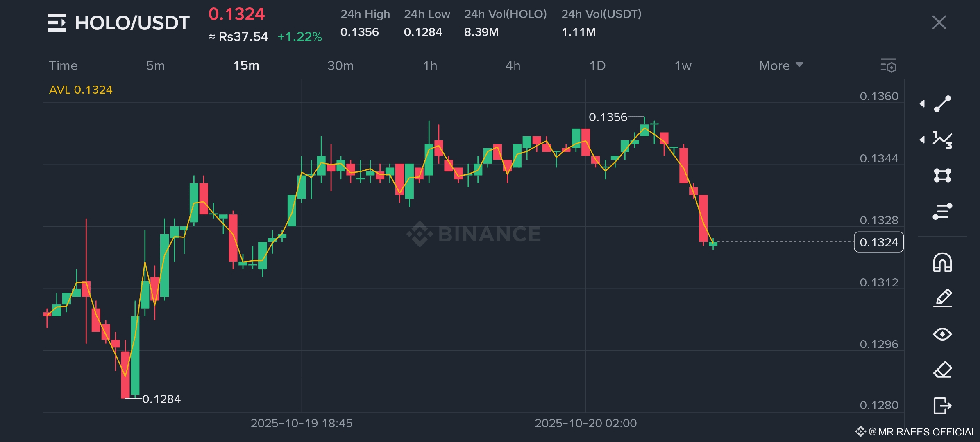Screen dimensions: 980x442
Task: Open the More timeframes dropdown
Action: [780, 65]
